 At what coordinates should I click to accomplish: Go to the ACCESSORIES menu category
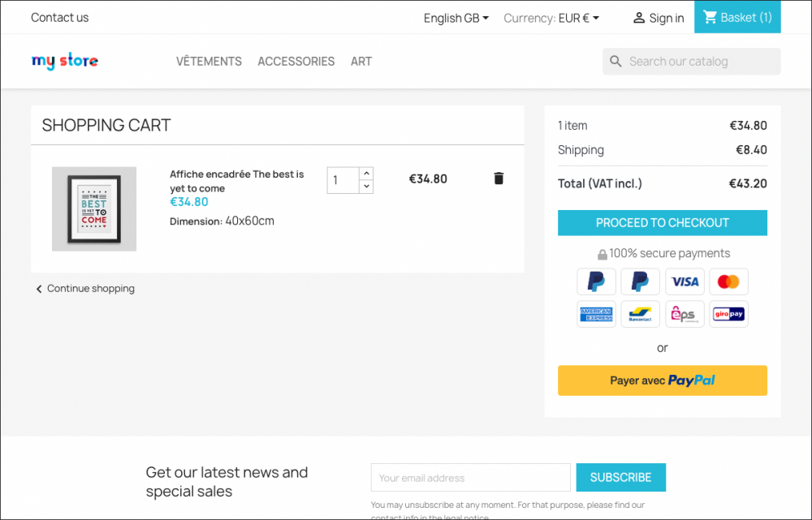coord(296,62)
